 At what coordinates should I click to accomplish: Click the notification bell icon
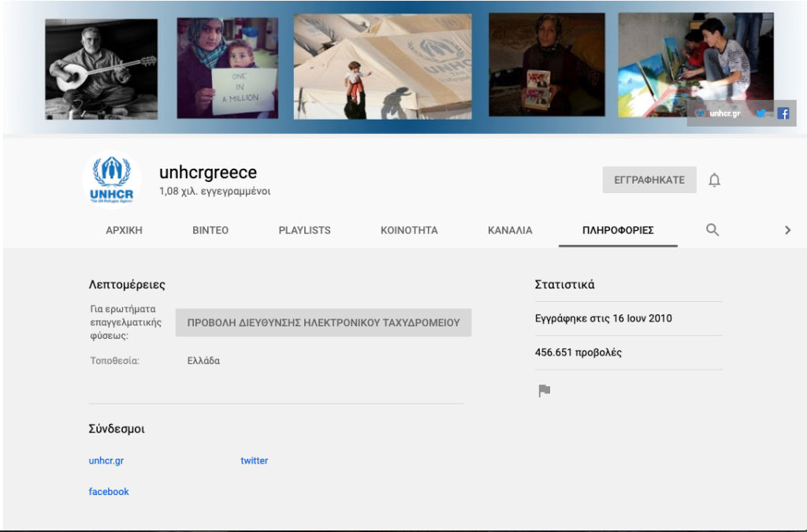pos(714,180)
